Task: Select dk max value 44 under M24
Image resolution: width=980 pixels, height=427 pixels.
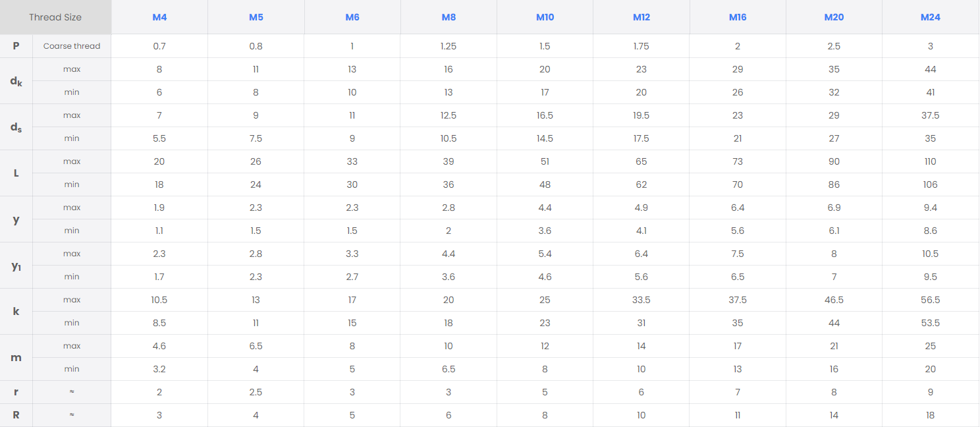Action: coord(930,69)
